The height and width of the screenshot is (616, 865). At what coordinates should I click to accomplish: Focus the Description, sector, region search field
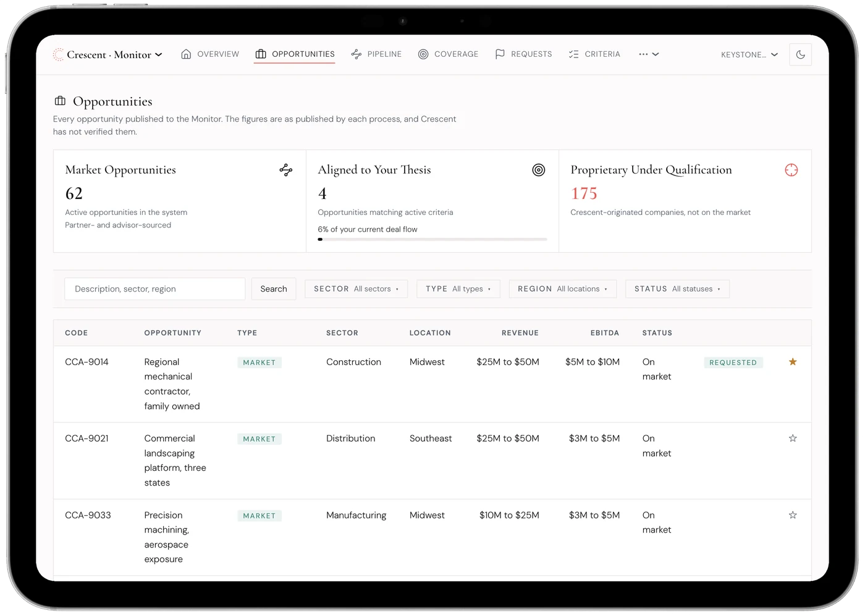click(154, 289)
